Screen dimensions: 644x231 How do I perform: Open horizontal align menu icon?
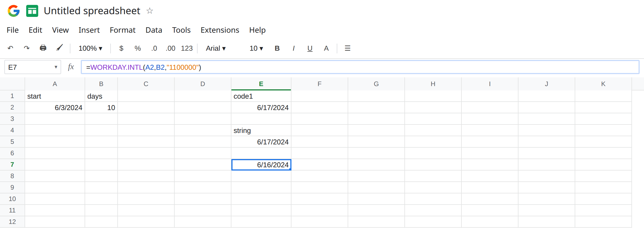click(347, 48)
